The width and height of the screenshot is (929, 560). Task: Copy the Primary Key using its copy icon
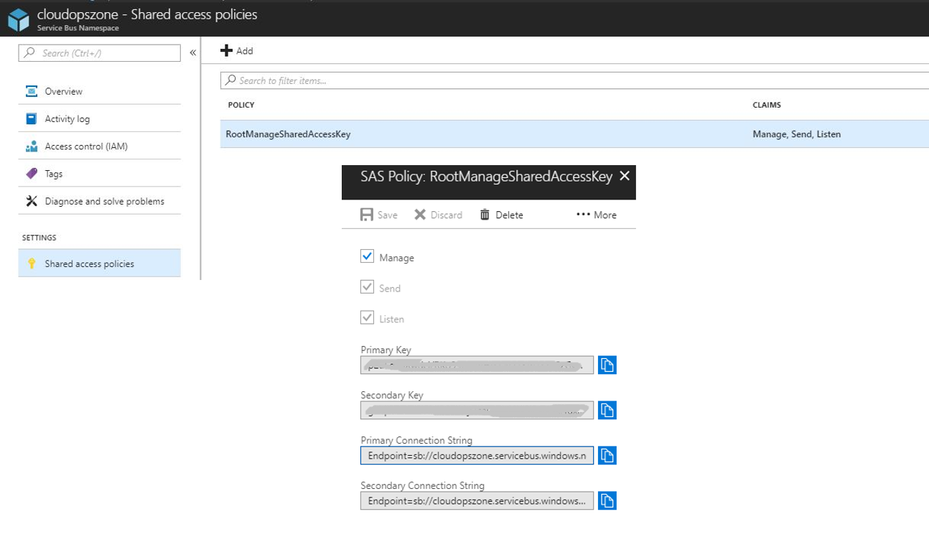point(607,365)
